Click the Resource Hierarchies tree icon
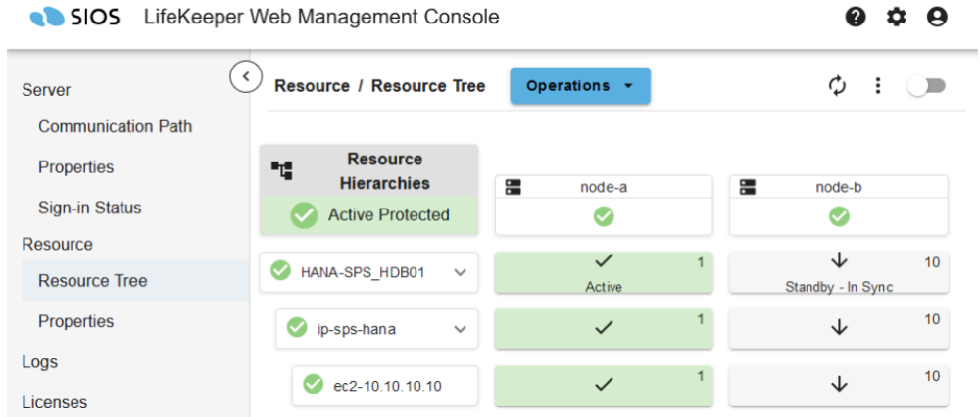 [x=282, y=170]
